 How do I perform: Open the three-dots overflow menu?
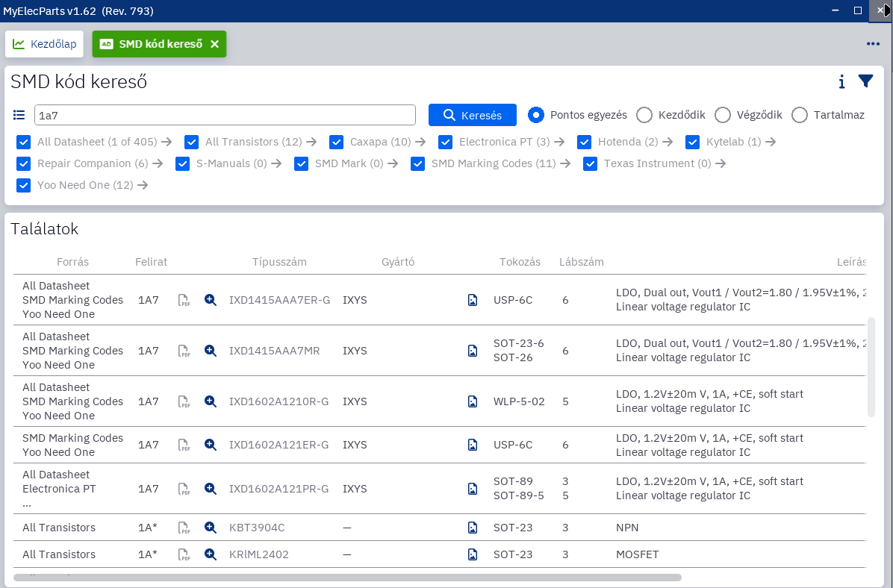click(873, 44)
